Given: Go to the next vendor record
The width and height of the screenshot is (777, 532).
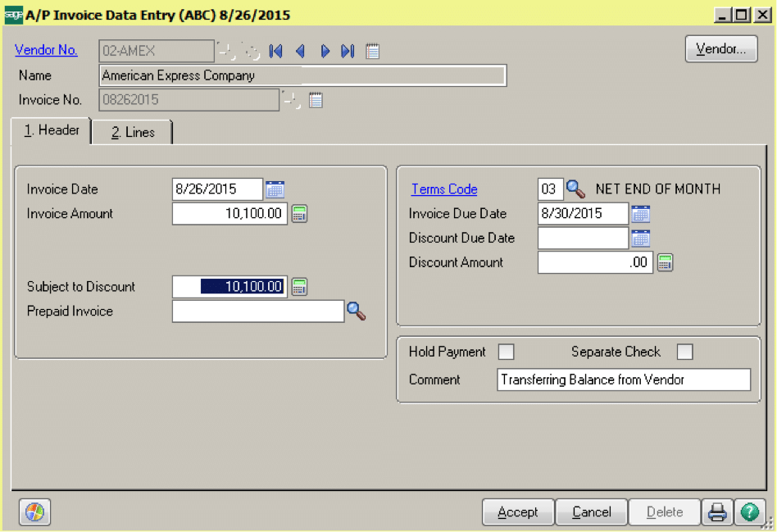Looking at the screenshot, I should pyautogui.click(x=325, y=51).
